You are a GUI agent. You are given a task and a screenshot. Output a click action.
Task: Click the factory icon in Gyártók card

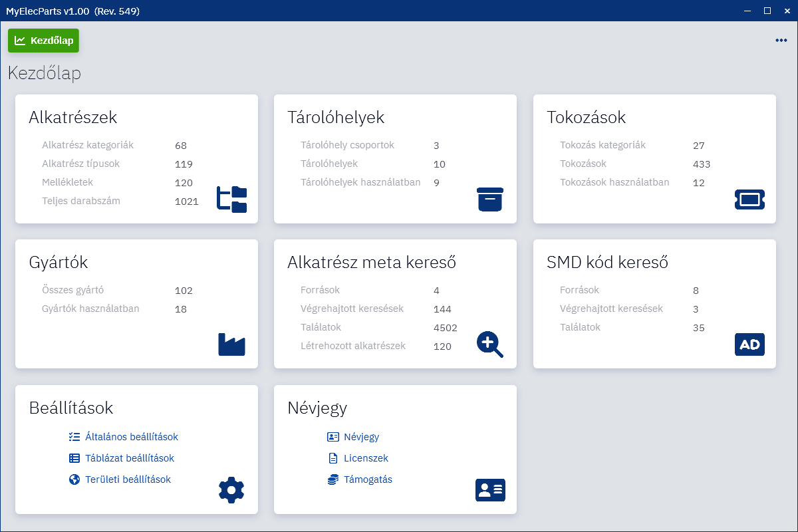tap(231, 344)
